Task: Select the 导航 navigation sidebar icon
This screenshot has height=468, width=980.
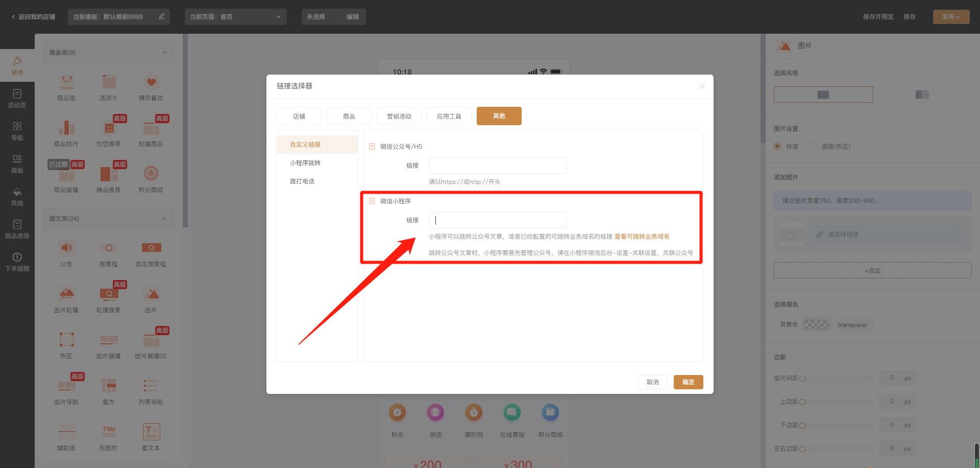Action: tap(17, 131)
